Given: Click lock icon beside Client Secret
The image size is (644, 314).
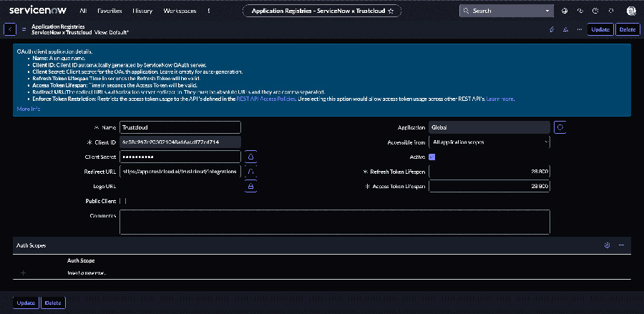Looking at the screenshot, I should (x=250, y=157).
